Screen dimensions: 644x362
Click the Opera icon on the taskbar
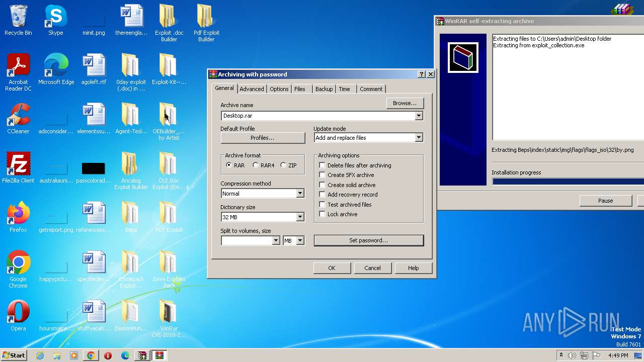pos(108,355)
